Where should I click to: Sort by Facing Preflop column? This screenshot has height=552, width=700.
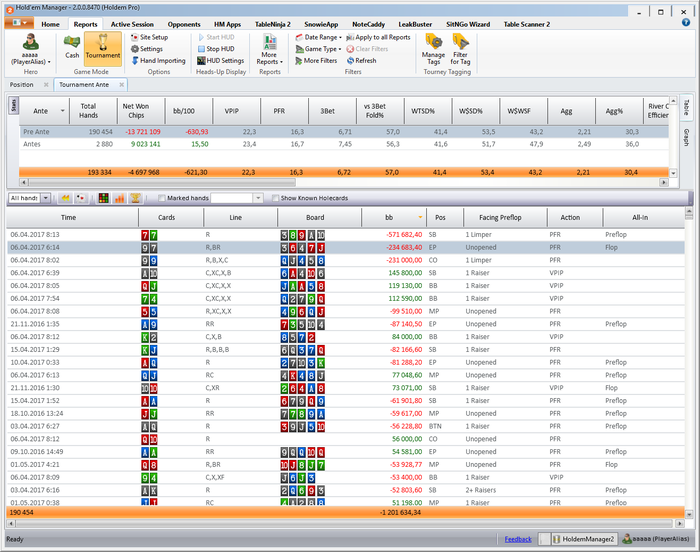pyautogui.click(x=505, y=217)
